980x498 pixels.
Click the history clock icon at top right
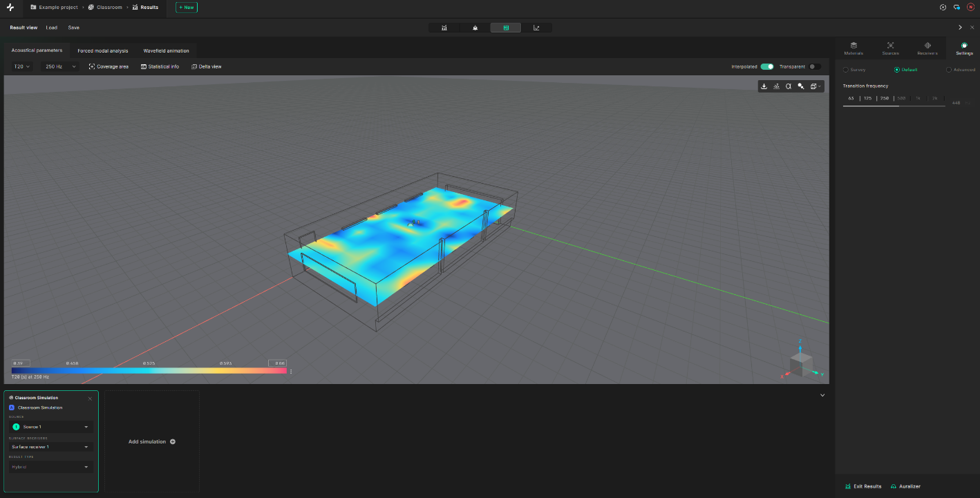tap(943, 7)
